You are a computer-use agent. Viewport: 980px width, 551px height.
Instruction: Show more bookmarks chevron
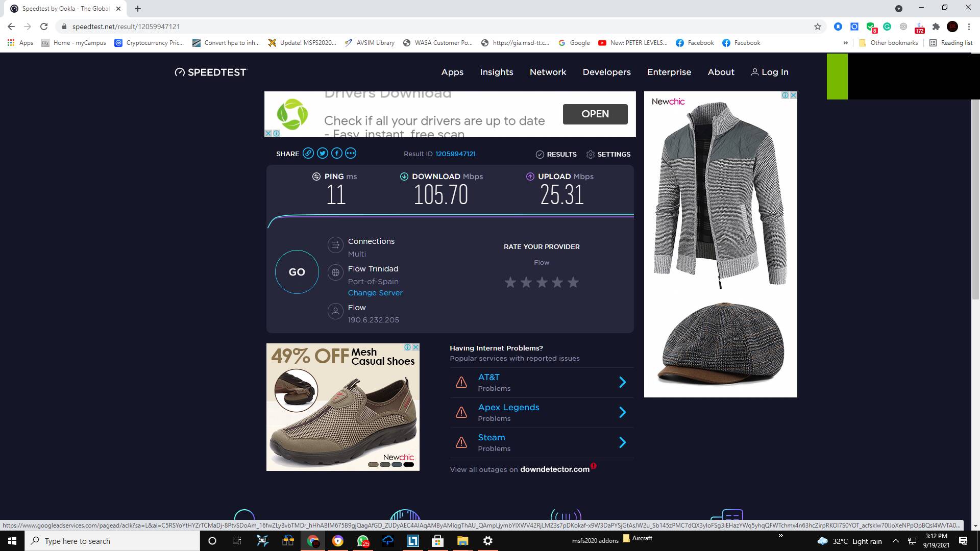click(845, 43)
